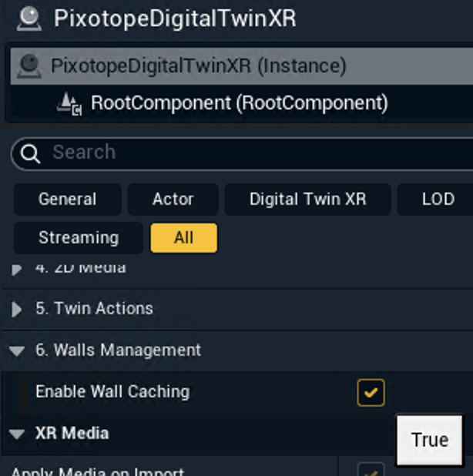Filter details by General
Screen dimensions: 473x476
click(67, 199)
